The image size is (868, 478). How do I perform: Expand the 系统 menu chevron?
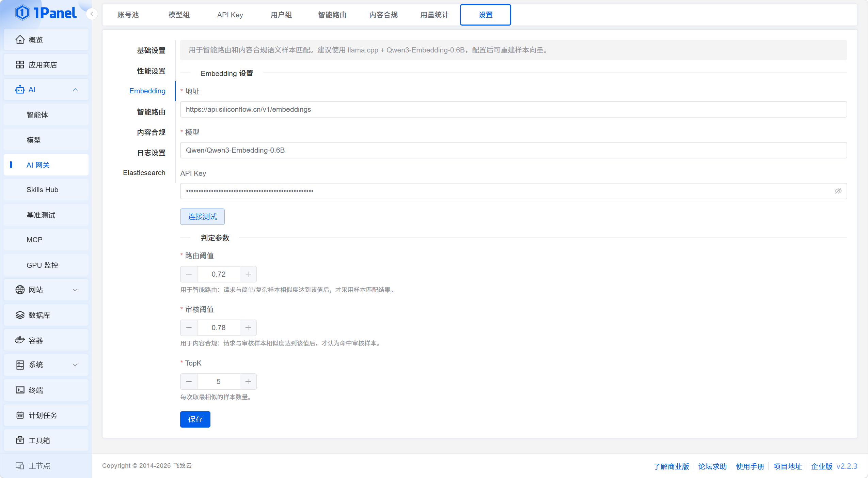(x=76, y=365)
